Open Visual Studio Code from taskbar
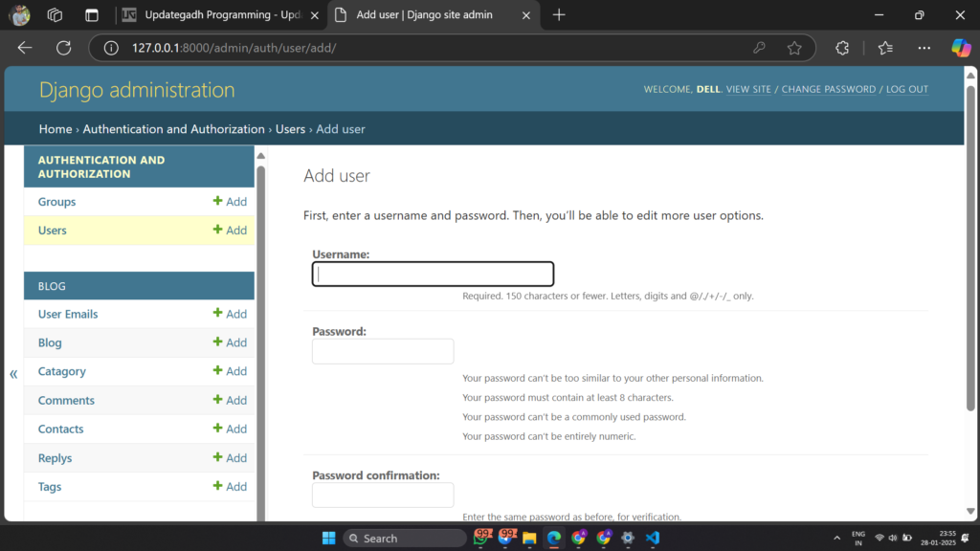980x551 pixels. click(x=653, y=538)
